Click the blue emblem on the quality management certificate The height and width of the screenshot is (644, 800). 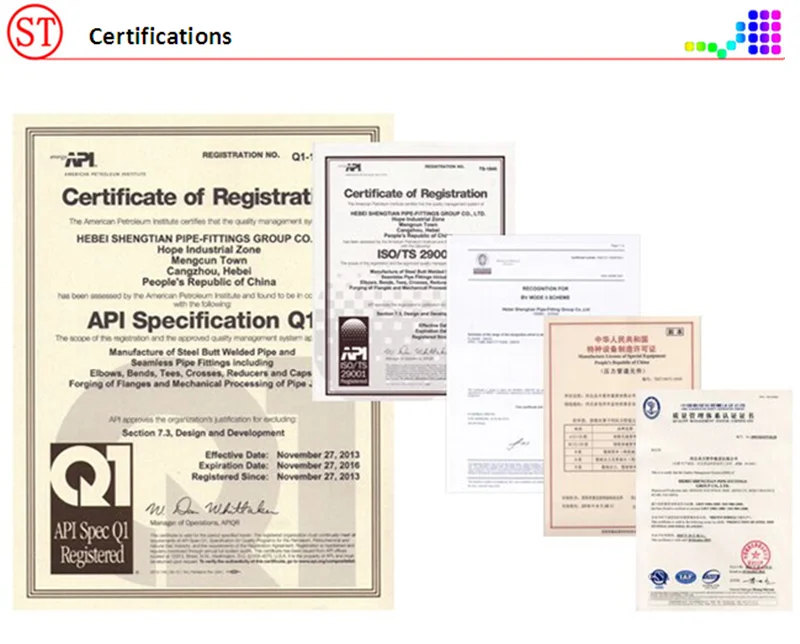[651, 408]
